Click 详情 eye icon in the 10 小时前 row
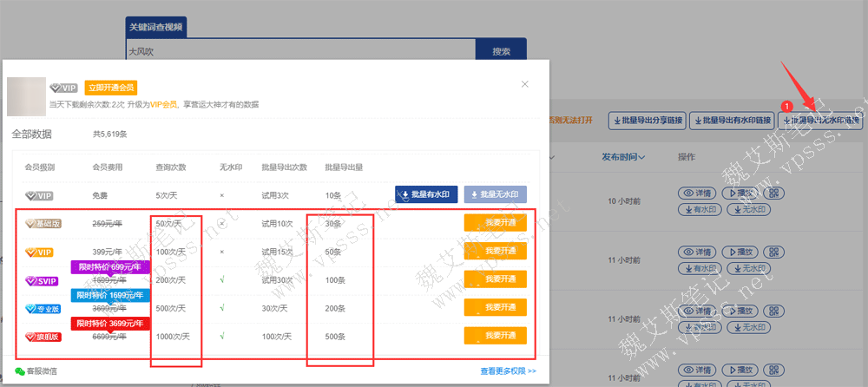 (698, 193)
